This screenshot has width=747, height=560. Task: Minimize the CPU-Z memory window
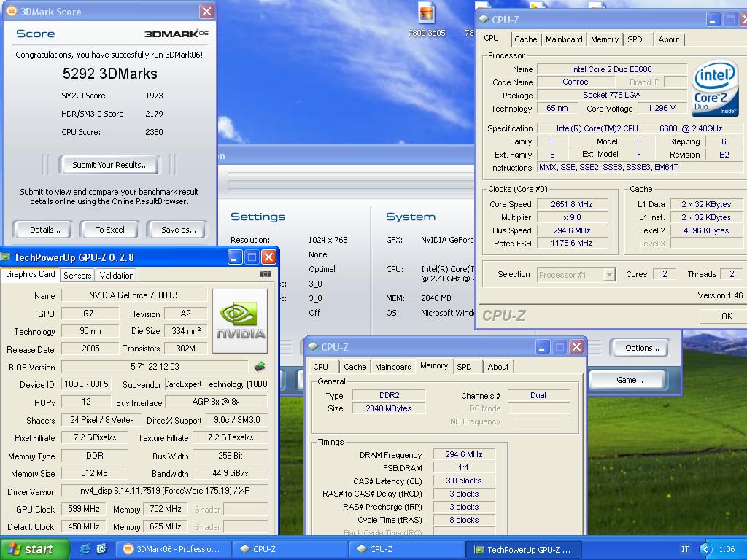[542, 346]
